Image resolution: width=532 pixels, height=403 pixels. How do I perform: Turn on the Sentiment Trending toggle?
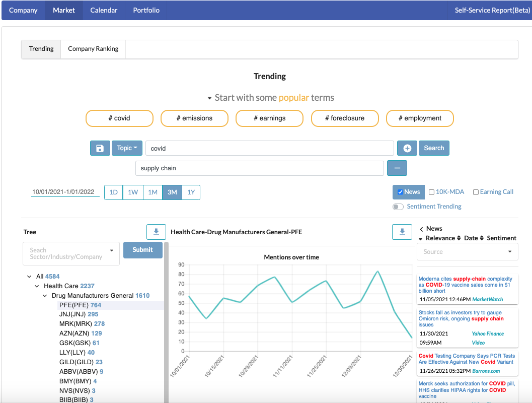398,207
